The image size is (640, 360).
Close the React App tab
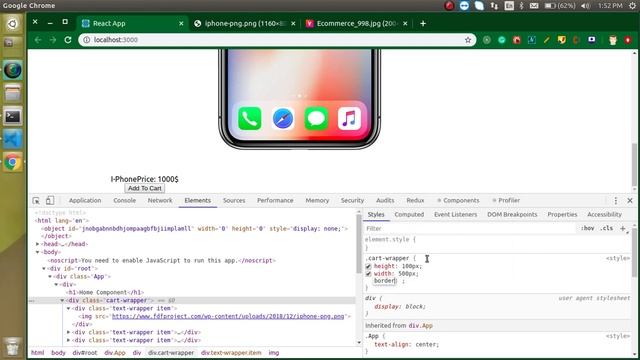181,24
